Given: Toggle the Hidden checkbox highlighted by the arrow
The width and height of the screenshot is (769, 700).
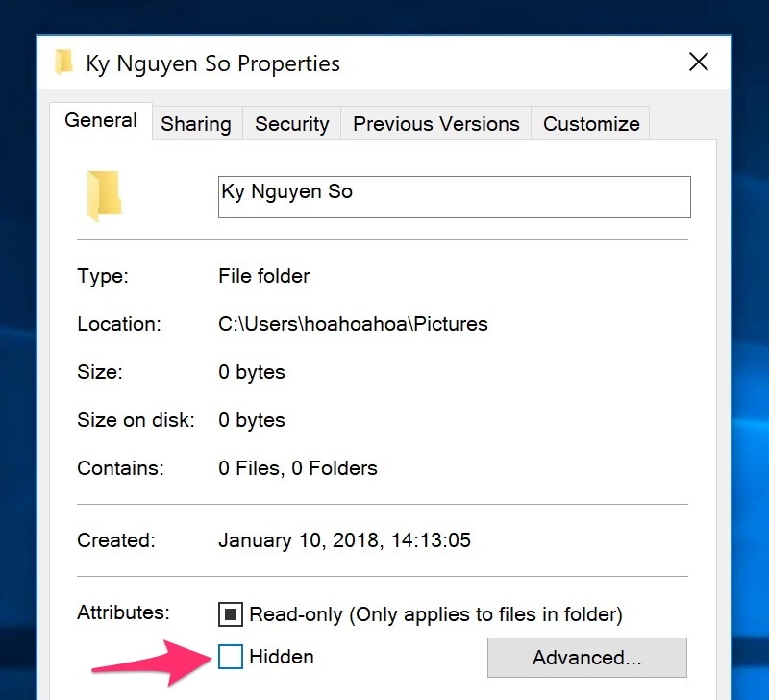Looking at the screenshot, I should pos(230,657).
